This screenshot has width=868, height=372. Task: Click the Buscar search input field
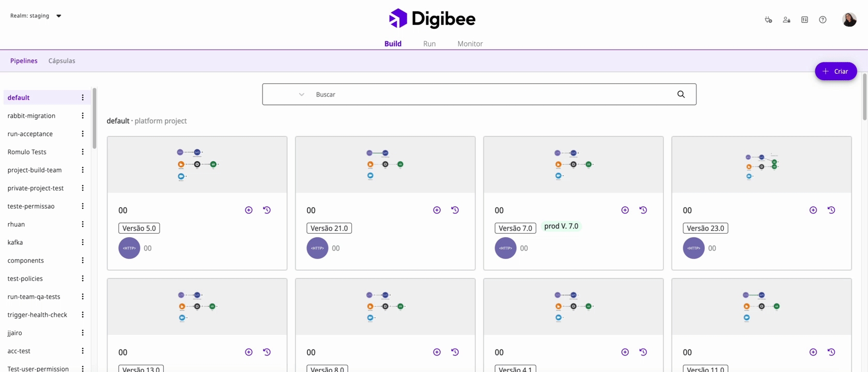click(491, 95)
